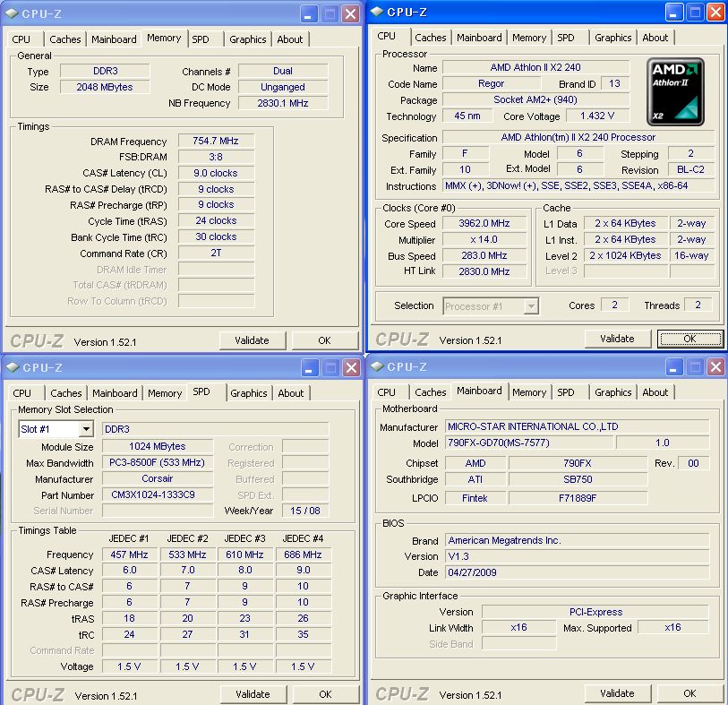This screenshot has width=728, height=705.
Task: Minimize the top-left Memory window
Action: [309, 14]
